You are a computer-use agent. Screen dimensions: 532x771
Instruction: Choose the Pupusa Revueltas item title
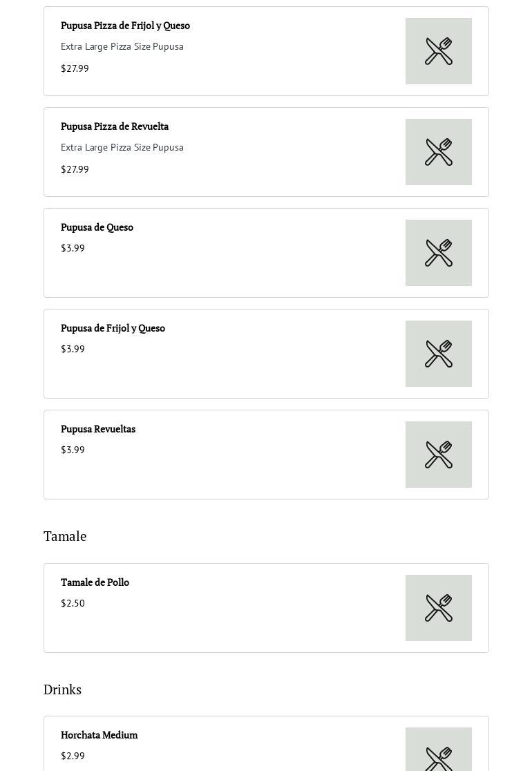[x=98, y=429]
